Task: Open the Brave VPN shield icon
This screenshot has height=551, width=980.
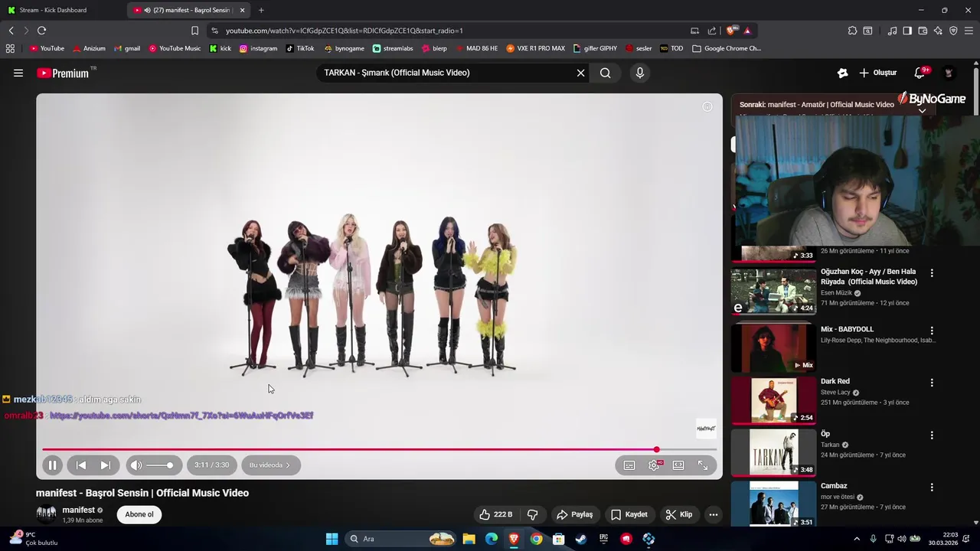Action: [x=953, y=31]
